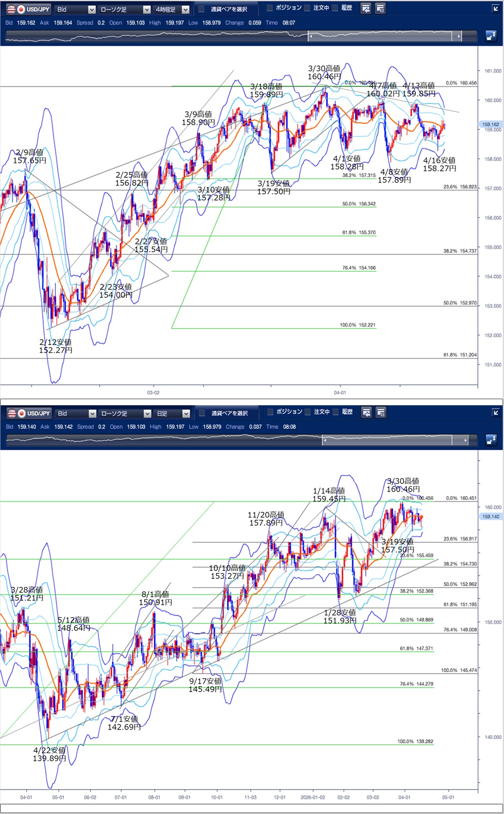
Task: Toggle 通貨ペアを選択 on the 4時間足 chart
Action: pyautogui.click(x=201, y=9)
